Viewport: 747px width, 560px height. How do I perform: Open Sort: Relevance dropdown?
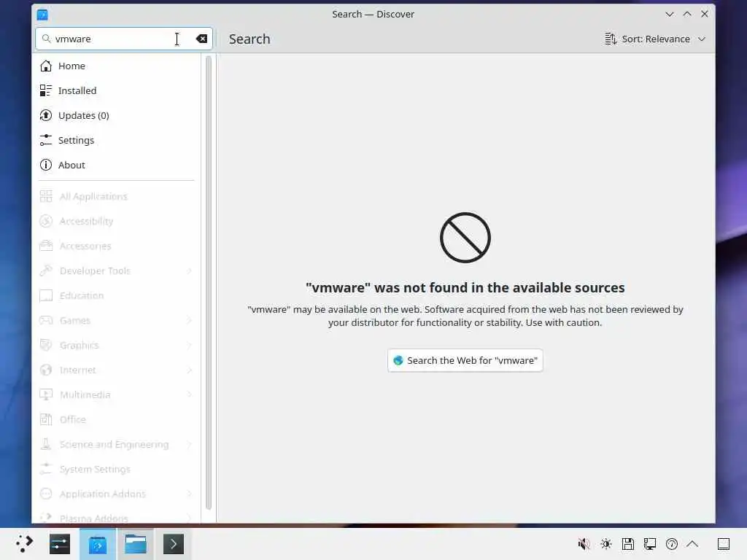tap(656, 39)
